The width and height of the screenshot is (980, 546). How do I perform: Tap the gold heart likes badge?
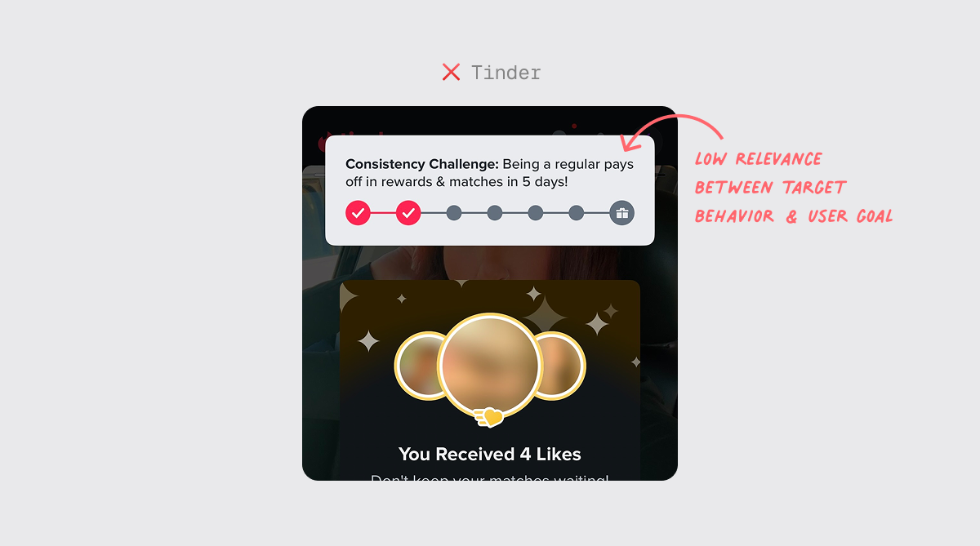[488, 417]
